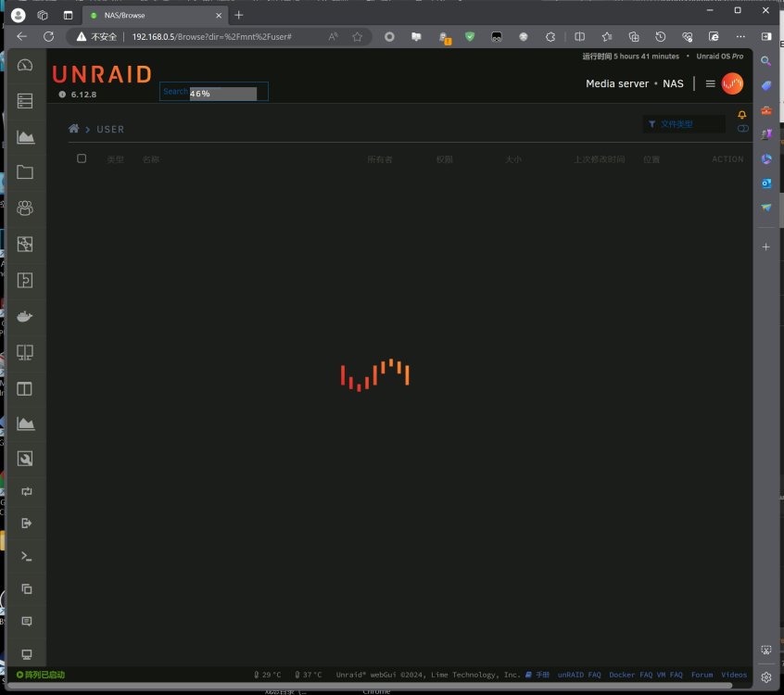Image resolution: width=784 pixels, height=695 pixels.
Task: Click the second statistics chart icon in sidebar
Action: 25,423
